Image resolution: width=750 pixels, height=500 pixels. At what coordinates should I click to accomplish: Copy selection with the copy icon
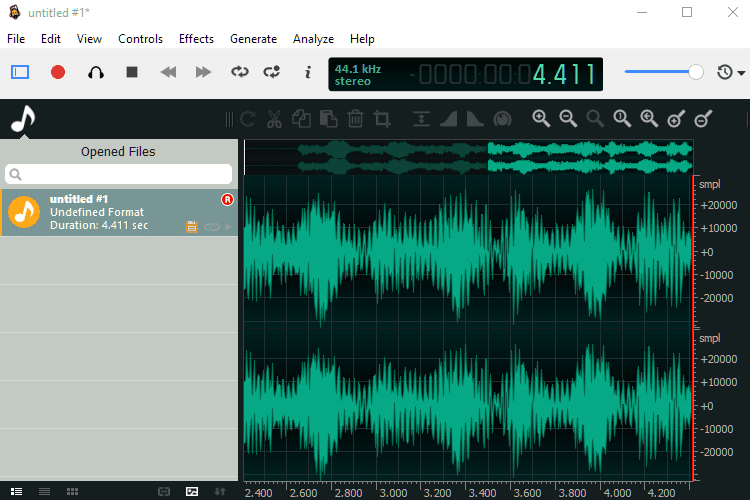[301, 119]
